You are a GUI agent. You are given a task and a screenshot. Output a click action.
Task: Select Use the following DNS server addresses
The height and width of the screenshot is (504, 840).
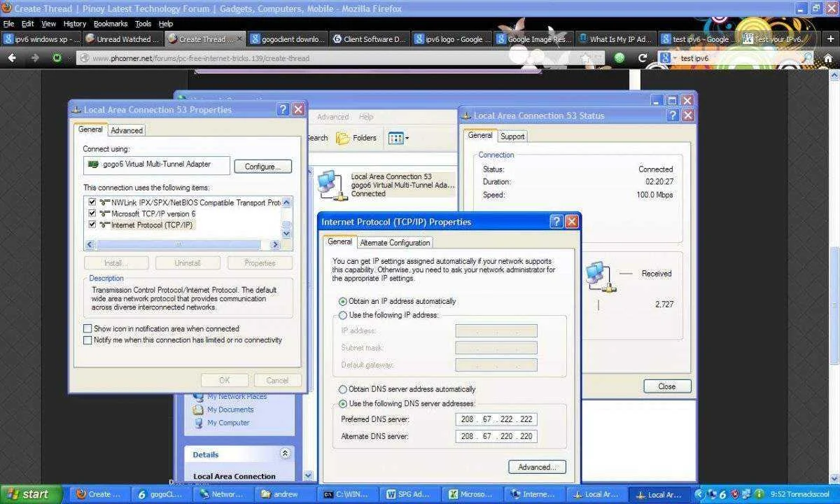pos(343,404)
